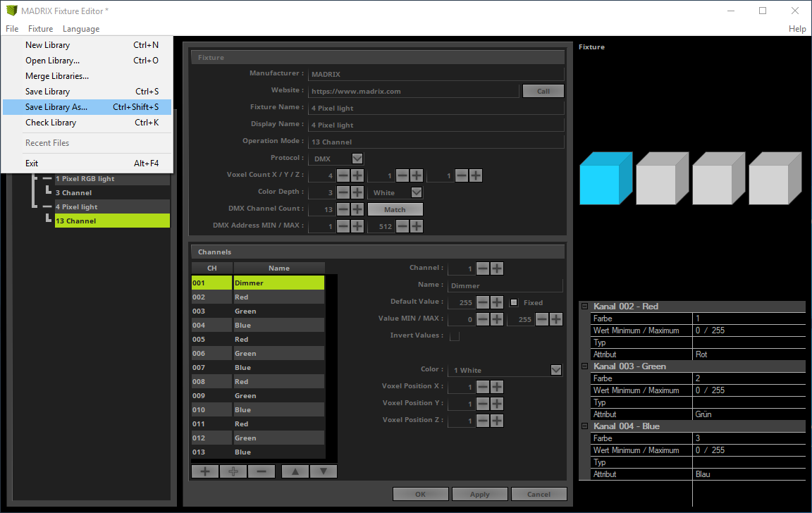Click the channel Name field showing Dimmer
The height and width of the screenshot is (513, 812).
tap(505, 286)
